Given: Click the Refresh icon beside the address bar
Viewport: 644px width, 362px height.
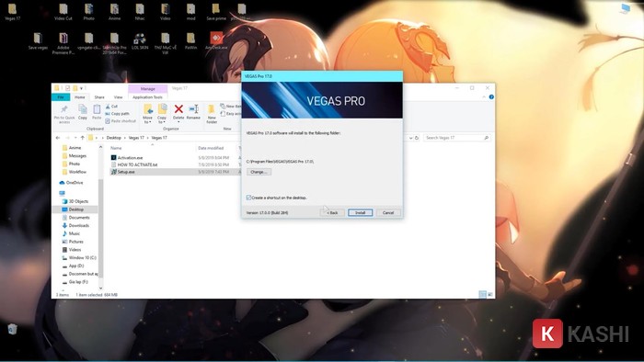Looking at the screenshot, I should [x=417, y=138].
